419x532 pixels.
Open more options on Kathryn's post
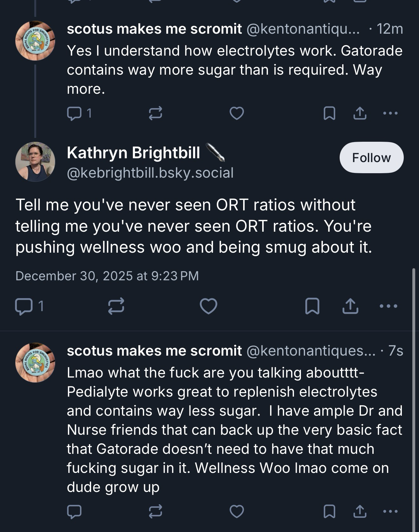388,306
